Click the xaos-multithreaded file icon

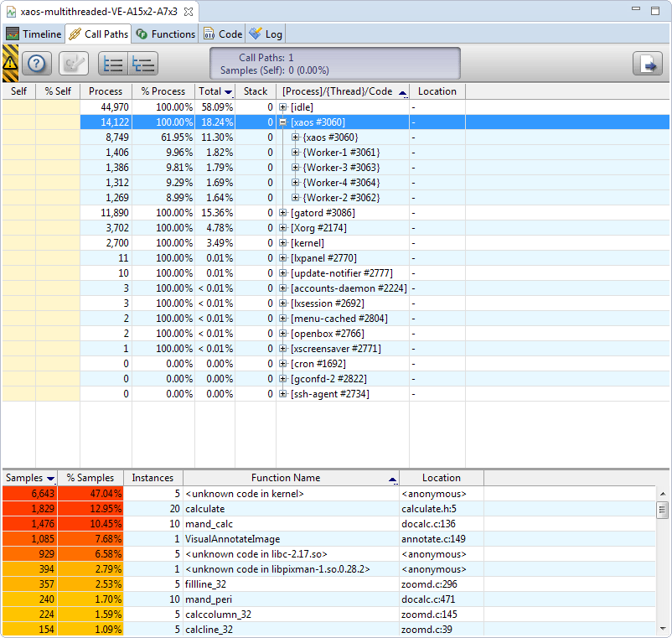click(11, 12)
